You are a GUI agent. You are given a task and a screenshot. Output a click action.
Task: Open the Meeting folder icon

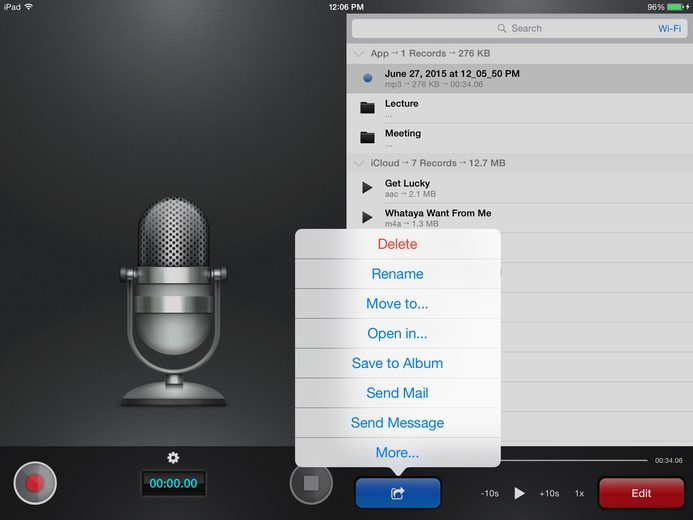(x=367, y=137)
